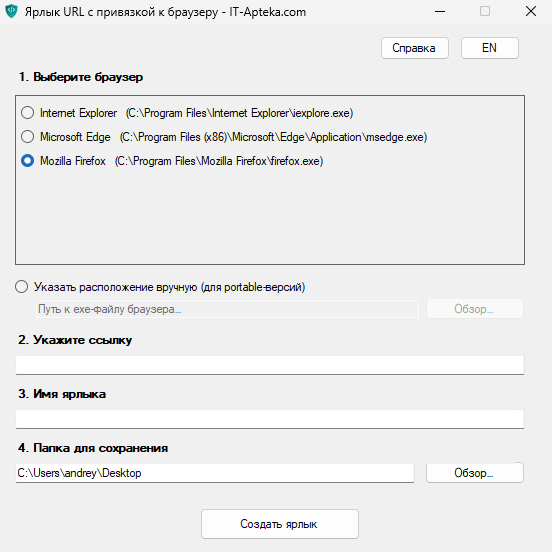Viewport: 552px width, 552px height.
Task: Choose Microsoft Edge as the browser
Action: pos(27,137)
